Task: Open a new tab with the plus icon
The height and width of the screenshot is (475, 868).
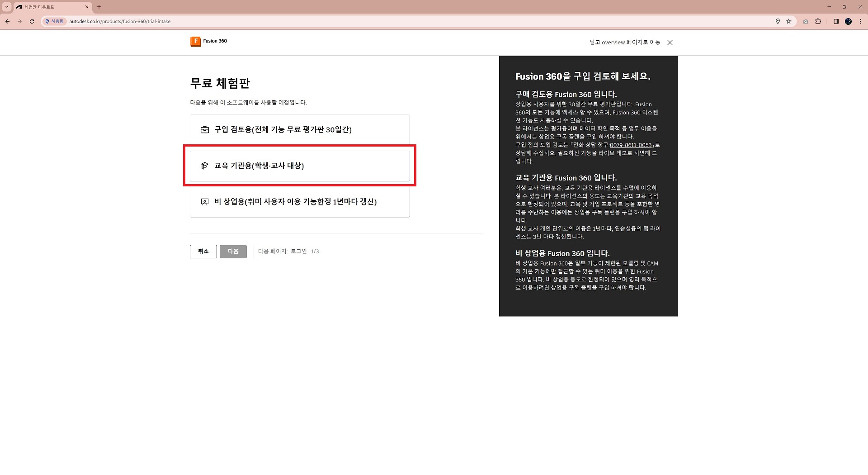Action: pyautogui.click(x=99, y=7)
